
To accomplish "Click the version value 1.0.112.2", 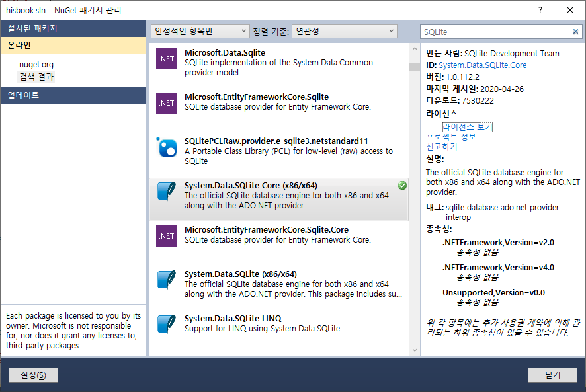I will [x=463, y=77].
